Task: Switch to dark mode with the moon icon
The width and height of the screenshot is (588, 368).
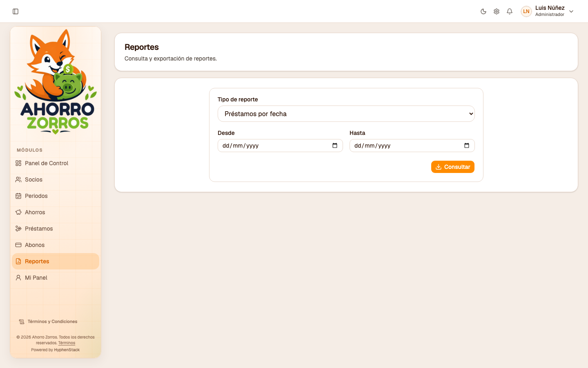Action: [483, 11]
